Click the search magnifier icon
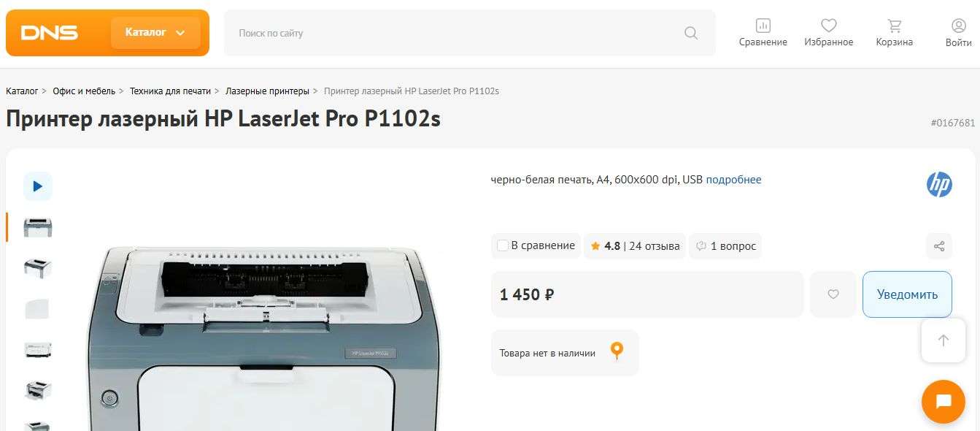 click(691, 33)
